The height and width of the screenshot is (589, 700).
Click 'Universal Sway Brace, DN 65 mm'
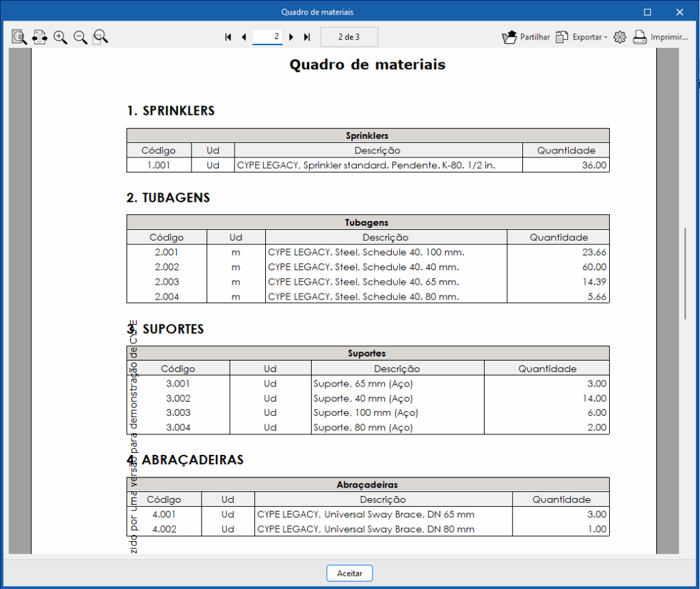[399, 514]
